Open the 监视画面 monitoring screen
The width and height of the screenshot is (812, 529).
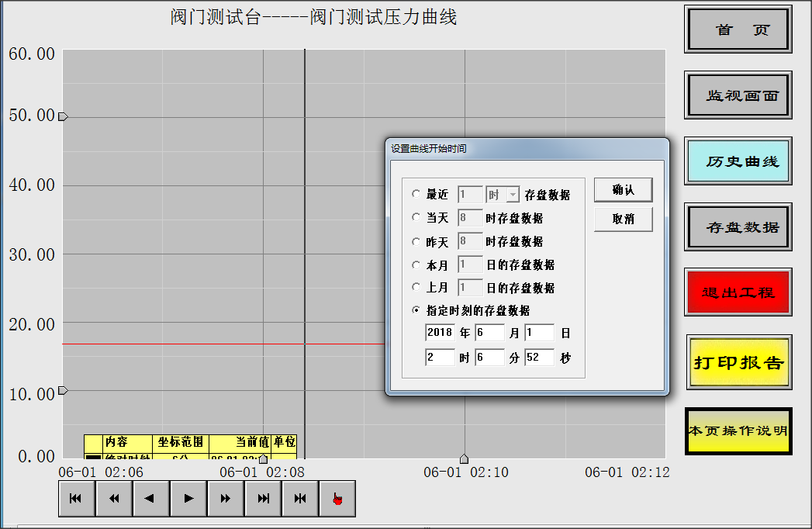point(738,95)
